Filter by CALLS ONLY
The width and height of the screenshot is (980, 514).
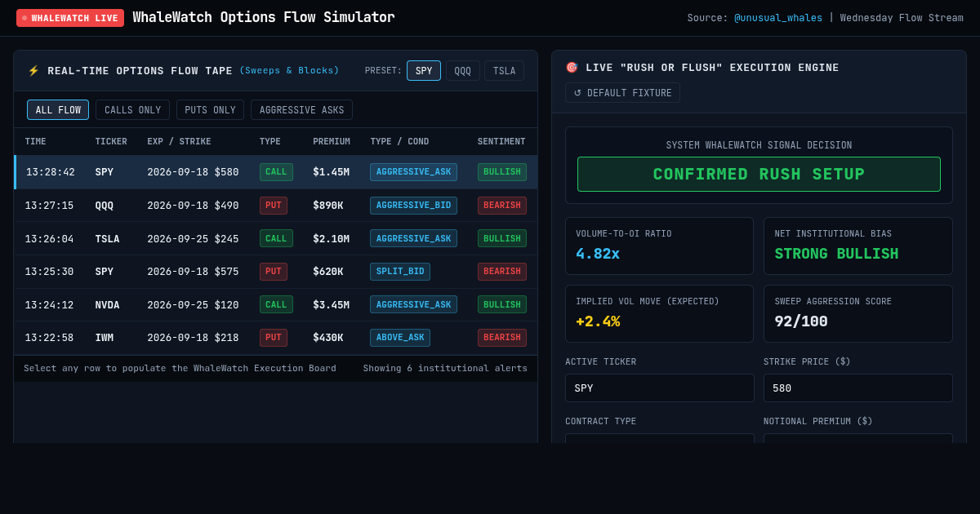pos(132,110)
